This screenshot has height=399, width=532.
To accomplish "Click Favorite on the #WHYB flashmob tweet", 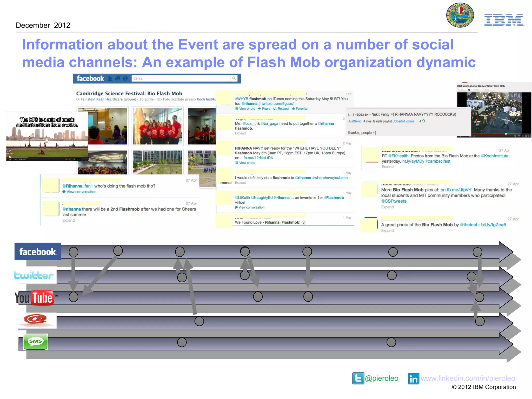I will click(300, 109).
